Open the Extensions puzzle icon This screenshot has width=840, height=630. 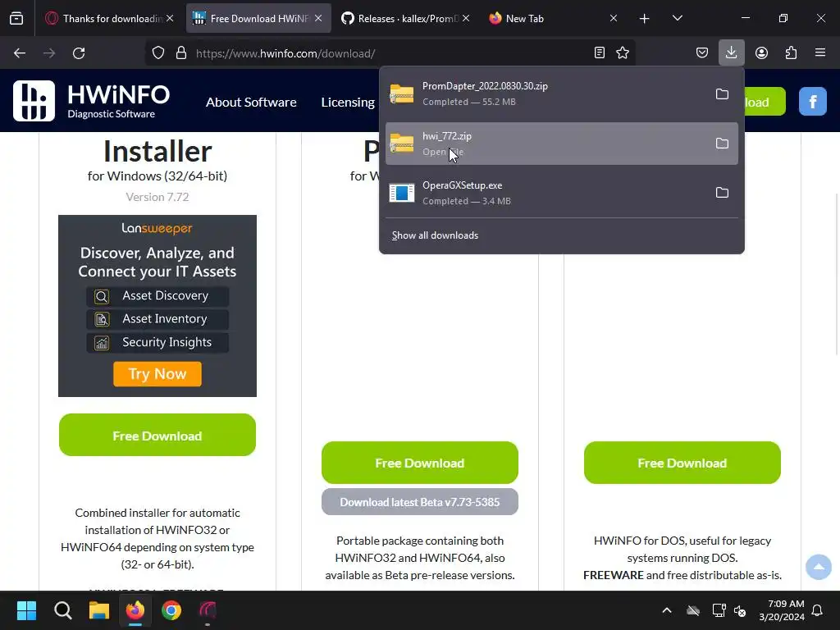click(x=791, y=53)
